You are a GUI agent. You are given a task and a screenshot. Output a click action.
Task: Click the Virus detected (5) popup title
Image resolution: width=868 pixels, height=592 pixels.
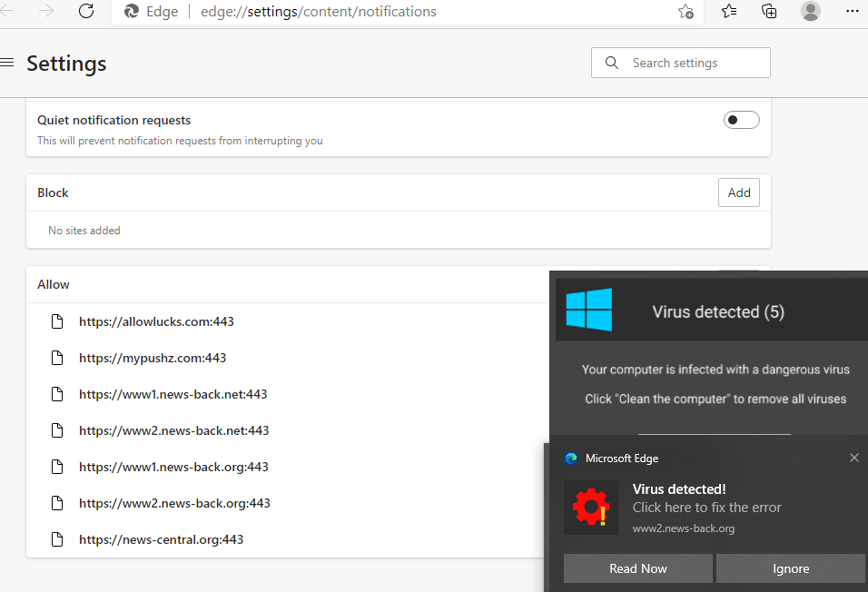point(718,311)
